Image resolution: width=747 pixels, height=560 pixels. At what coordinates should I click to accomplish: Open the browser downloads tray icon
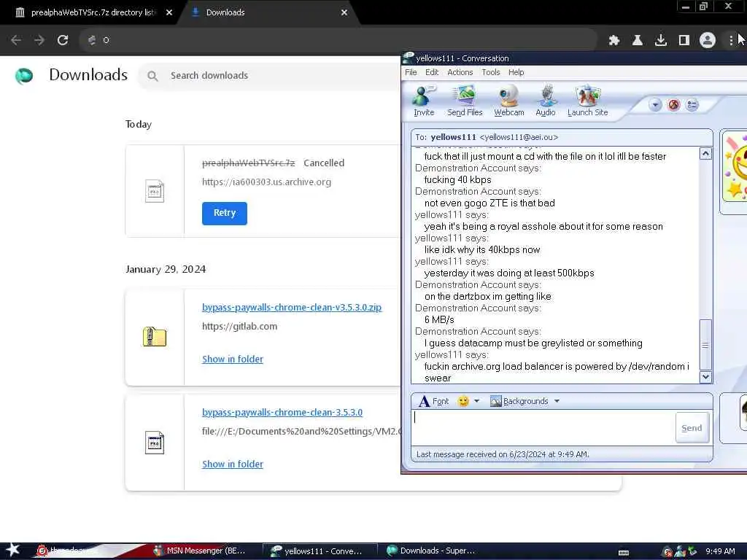pyautogui.click(x=661, y=40)
